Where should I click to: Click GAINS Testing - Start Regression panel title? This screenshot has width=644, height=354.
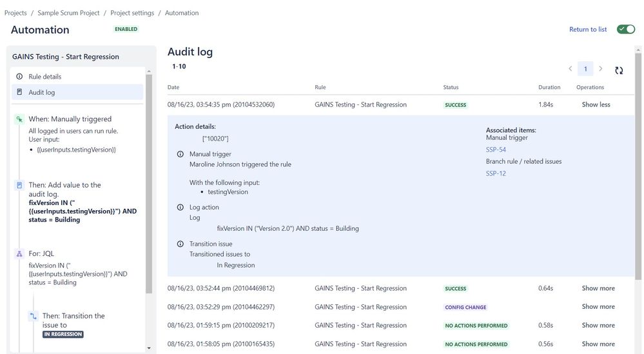(x=66, y=57)
